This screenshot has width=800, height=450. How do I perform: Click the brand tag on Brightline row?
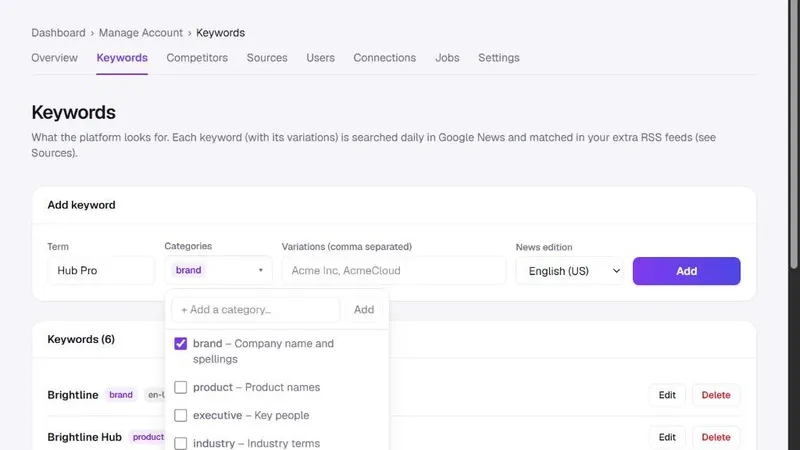point(121,395)
